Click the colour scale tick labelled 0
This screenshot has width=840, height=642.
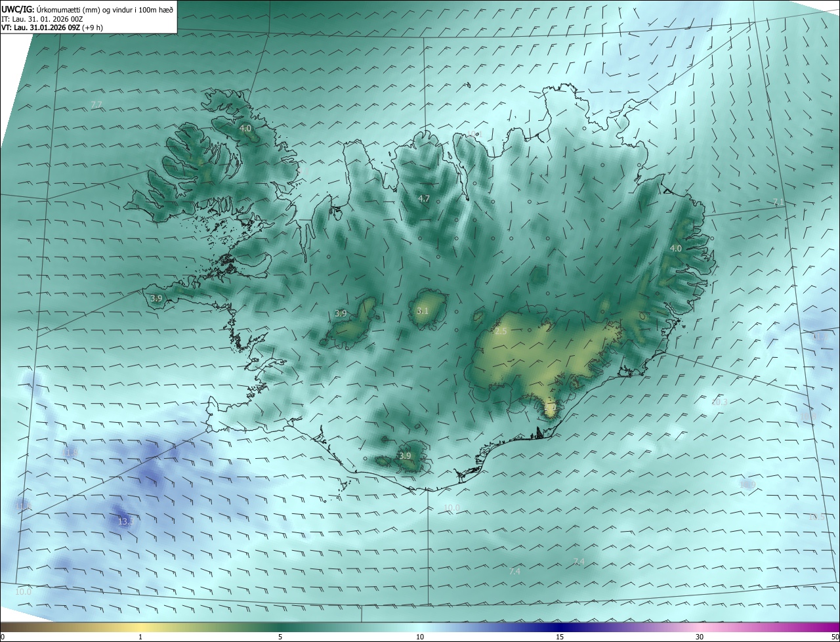pyautogui.click(x=2, y=637)
